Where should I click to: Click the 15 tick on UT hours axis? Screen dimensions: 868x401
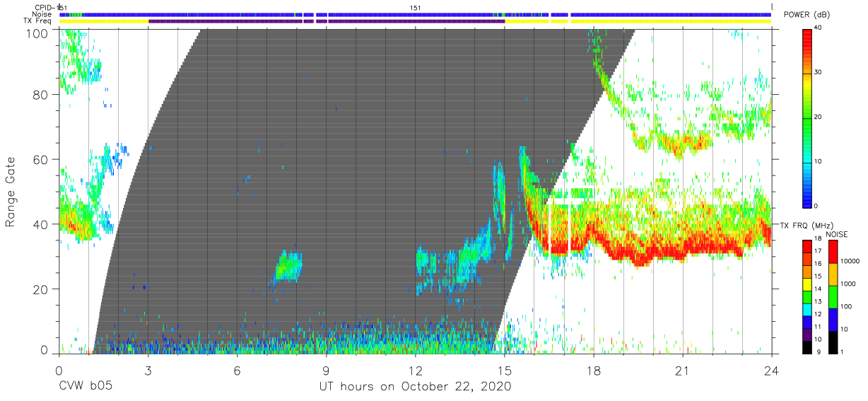(504, 370)
